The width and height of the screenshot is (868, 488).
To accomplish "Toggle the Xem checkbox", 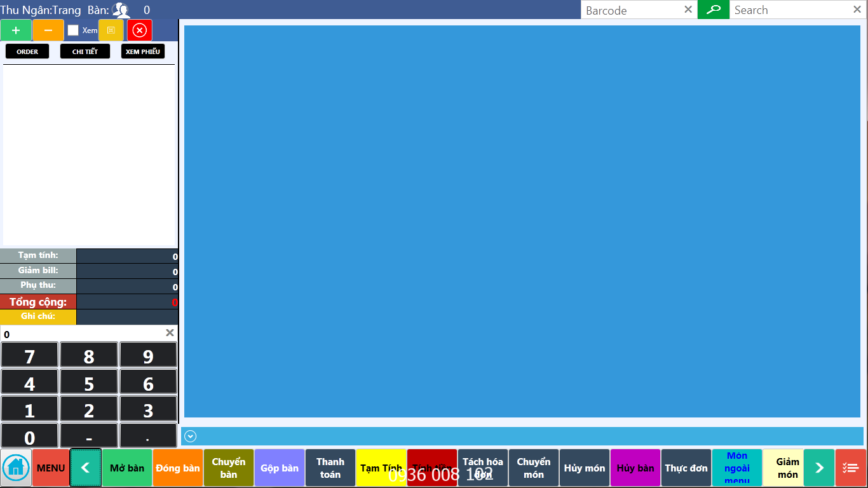I will pyautogui.click(x=73, y=30).
